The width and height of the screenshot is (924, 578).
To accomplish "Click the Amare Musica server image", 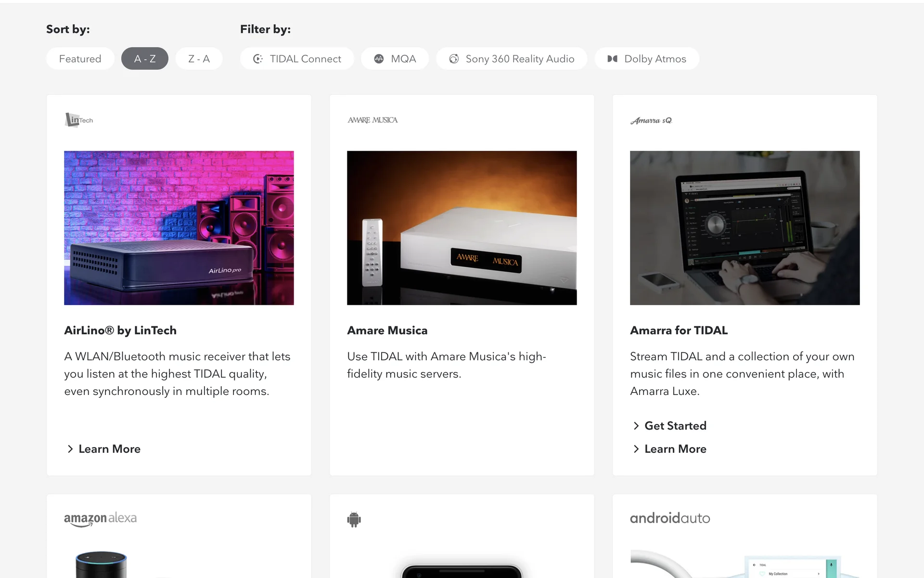I will point(462,227).
